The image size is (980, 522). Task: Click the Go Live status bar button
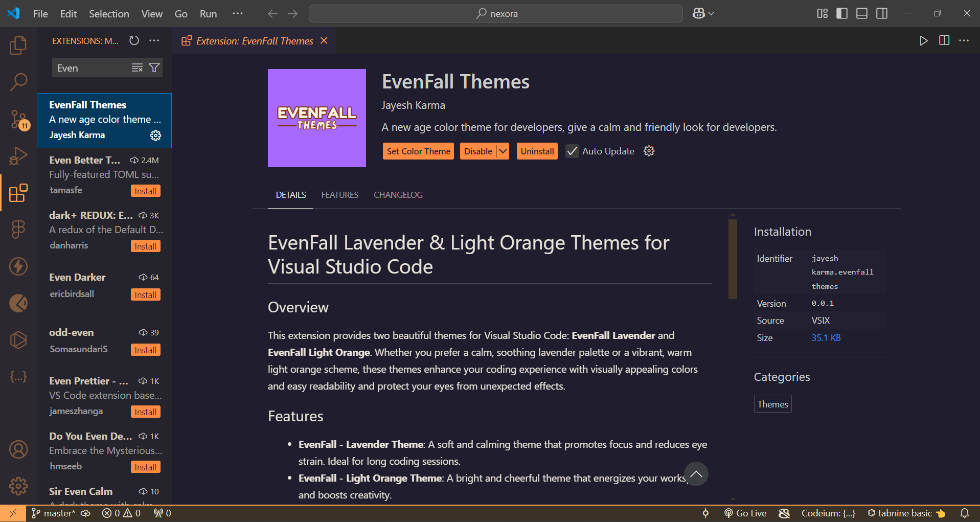coord(745,513)
